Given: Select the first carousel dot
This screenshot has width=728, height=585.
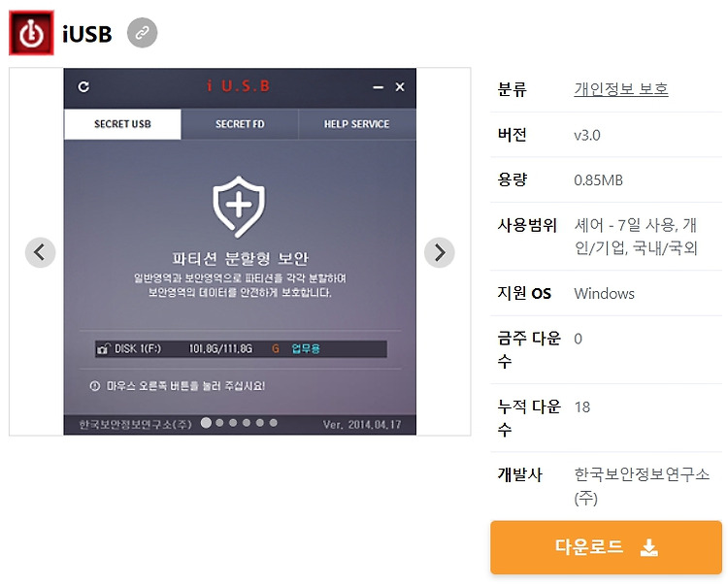Looking at the screenshot, I should click(206, 423).
